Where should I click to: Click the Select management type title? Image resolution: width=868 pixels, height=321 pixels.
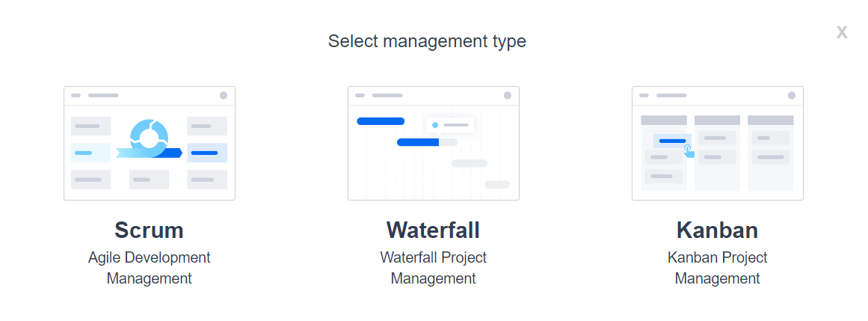pyautogui.click(x=427, y=41)
